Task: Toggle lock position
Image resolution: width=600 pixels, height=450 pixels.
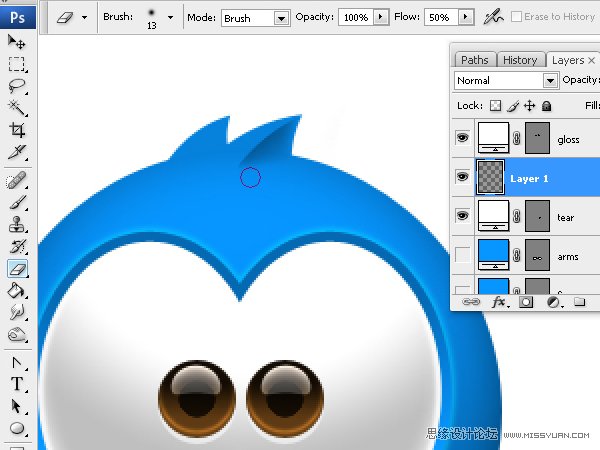Action: point(530,106)
